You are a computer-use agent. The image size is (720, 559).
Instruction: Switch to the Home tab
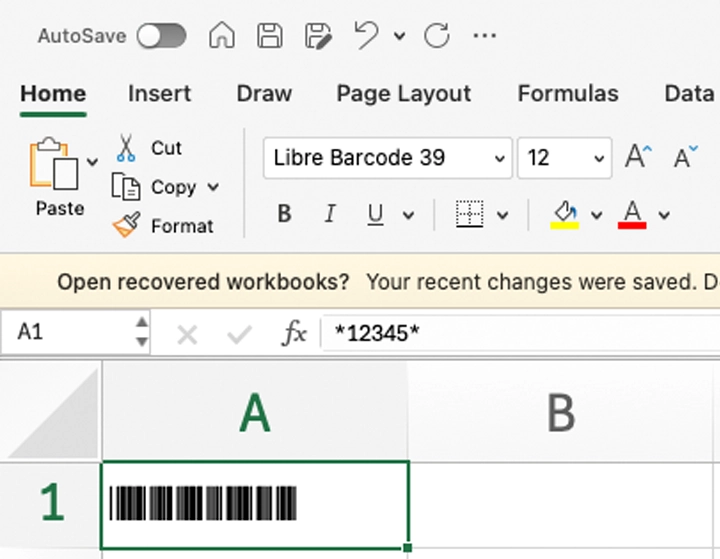(x=53, y=94)
